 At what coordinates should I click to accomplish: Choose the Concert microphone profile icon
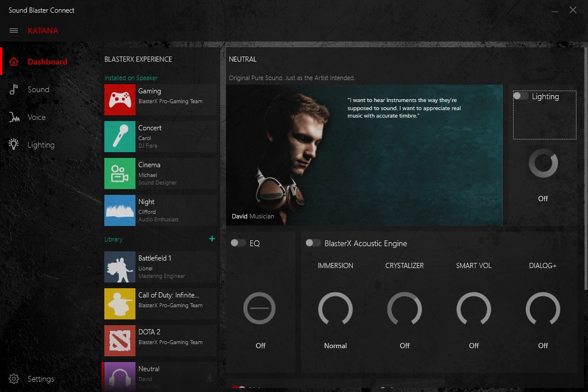[120, 137]
